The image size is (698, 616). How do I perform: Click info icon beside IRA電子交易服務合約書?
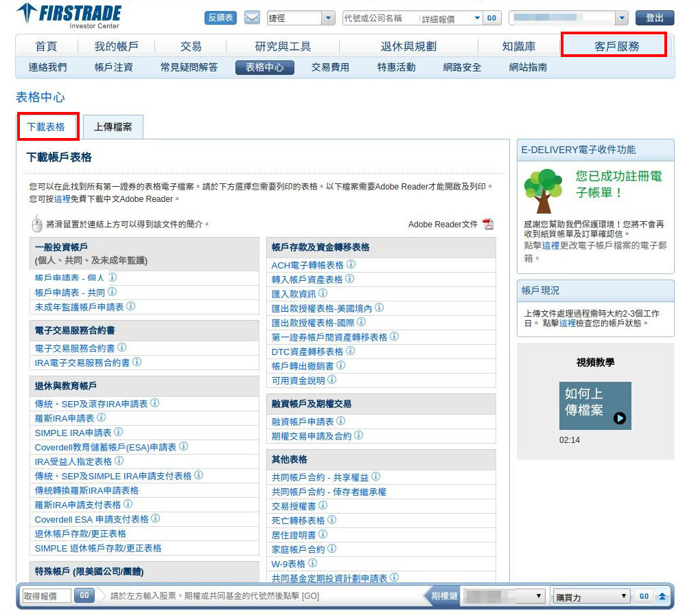tap(137, 362)
